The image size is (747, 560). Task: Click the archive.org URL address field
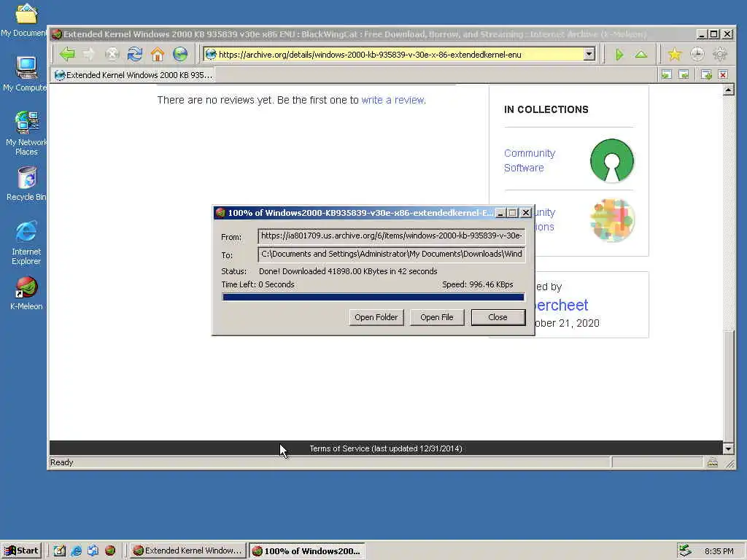[x=400, y=54]
